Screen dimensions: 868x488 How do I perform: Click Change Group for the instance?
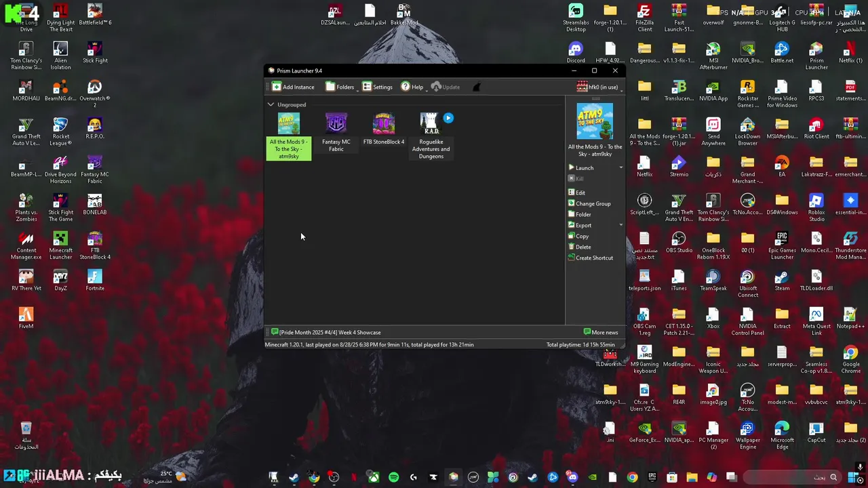point(589,203)
